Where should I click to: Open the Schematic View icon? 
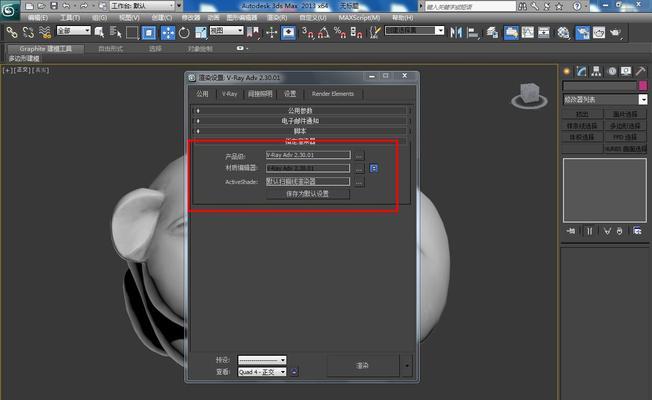click(544, 32)
